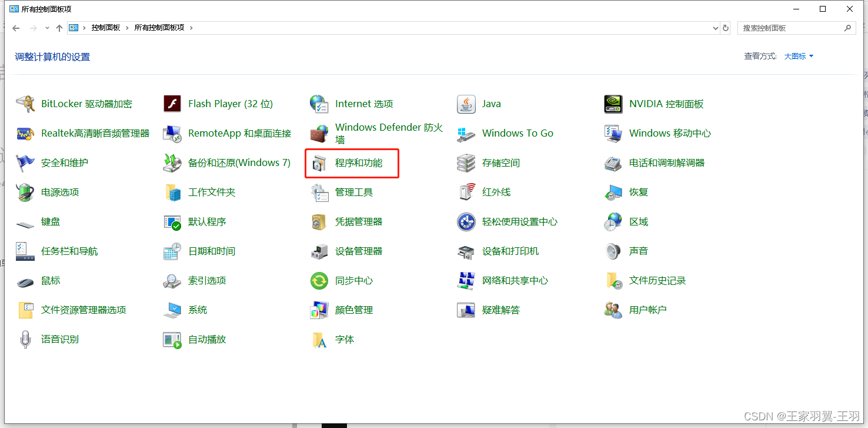Open RemoteApp 和桌面连接 icon
This screenshot has width=868, height=428.
[x=172, y=134]
